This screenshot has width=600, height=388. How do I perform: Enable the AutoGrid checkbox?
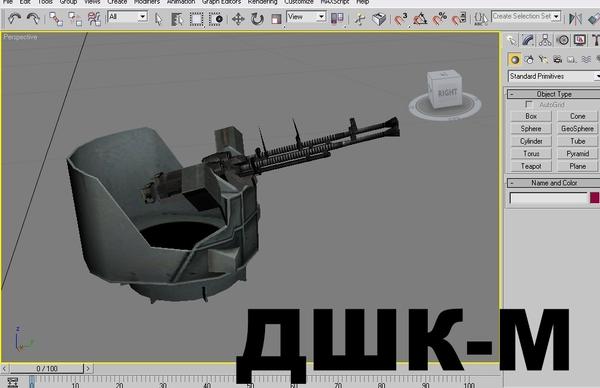click(529, 104)
